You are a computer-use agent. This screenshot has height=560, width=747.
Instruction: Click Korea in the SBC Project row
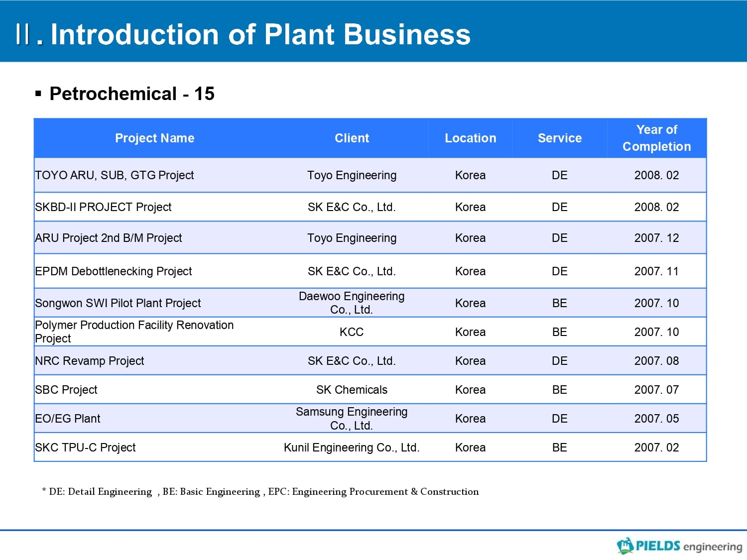click(x=470, y=390)
